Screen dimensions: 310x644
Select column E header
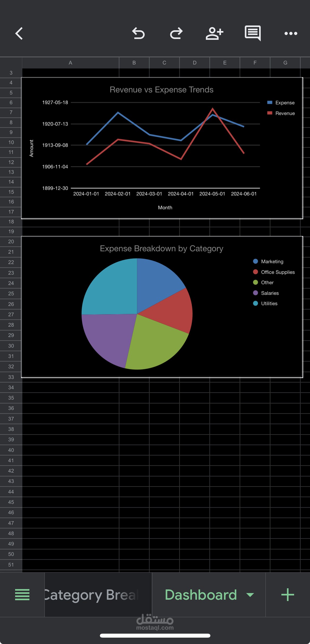225,63
